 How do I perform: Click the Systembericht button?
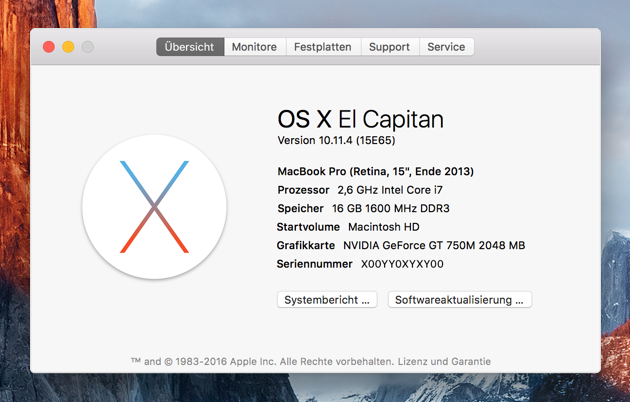coord(327,300)
